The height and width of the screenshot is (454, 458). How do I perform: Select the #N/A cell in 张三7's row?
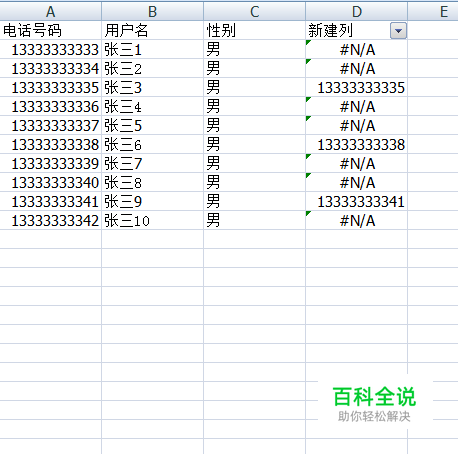(x=357, y=164)
